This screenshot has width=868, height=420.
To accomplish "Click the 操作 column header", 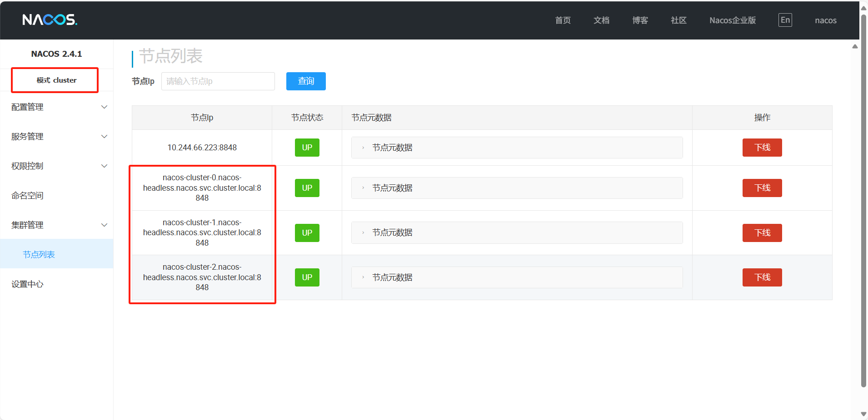I will 762,118.
